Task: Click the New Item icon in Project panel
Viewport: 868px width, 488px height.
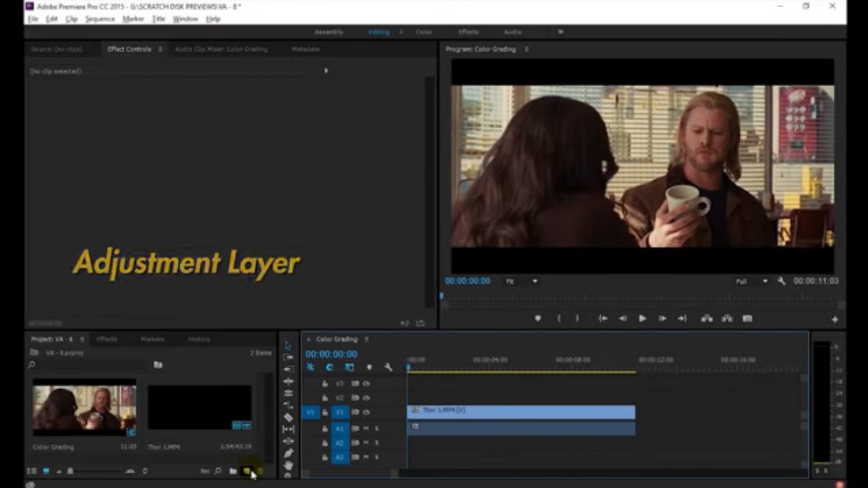Action: click(246, 471)
